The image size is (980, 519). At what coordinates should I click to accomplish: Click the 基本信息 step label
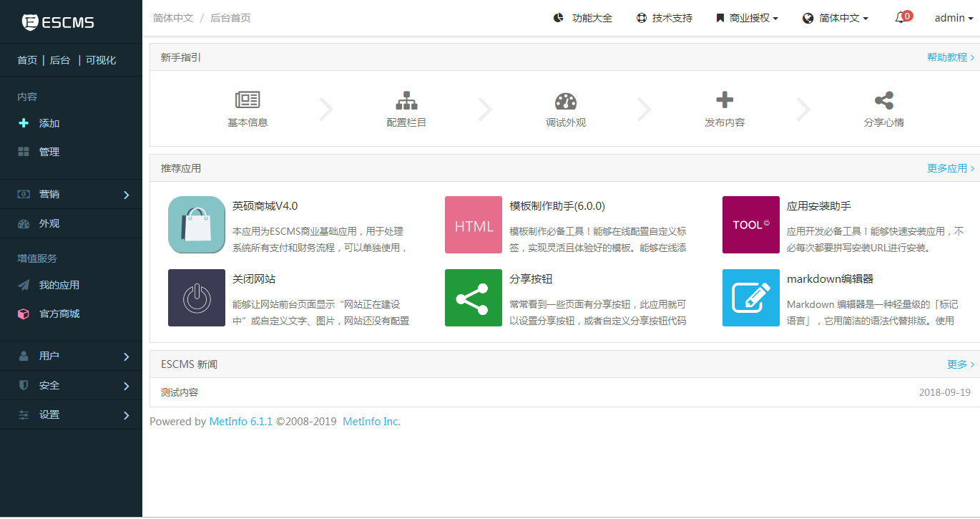pos(248,122)
